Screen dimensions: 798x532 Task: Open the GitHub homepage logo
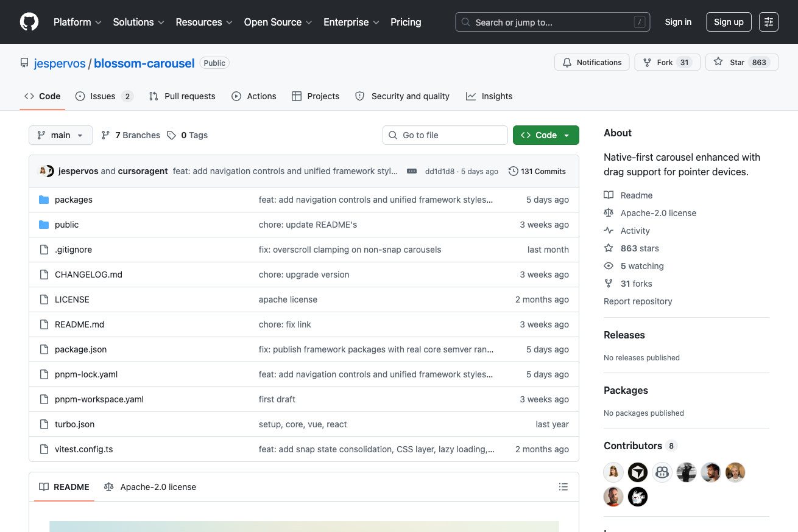click(29, 22)
